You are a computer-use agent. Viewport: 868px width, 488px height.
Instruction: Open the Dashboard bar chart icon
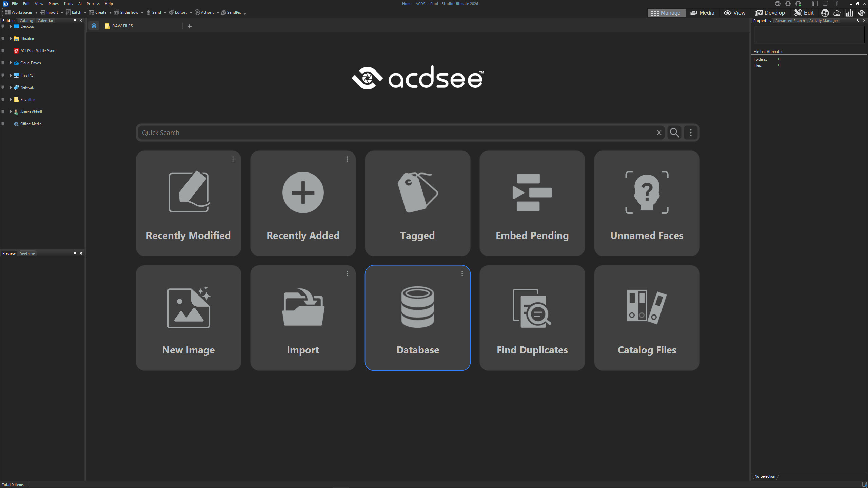coord(849,13)
